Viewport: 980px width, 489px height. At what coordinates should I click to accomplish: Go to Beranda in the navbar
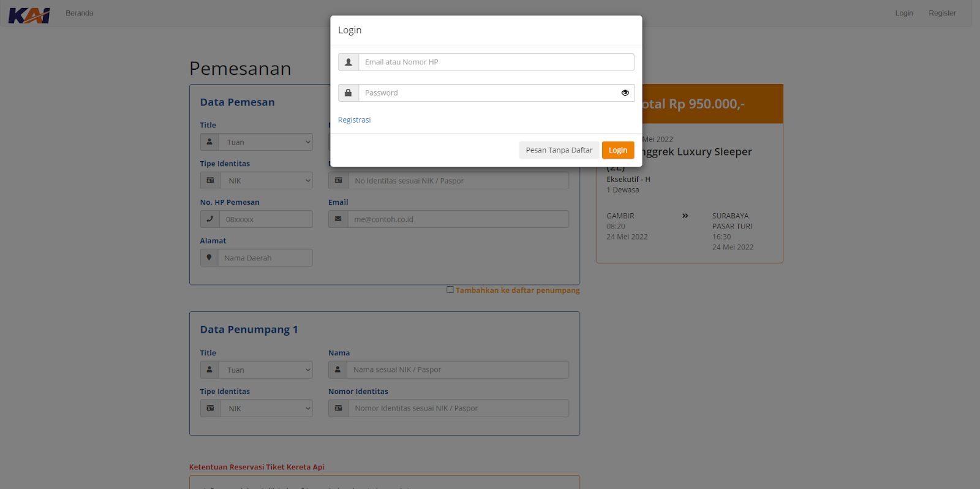point(80,13)
